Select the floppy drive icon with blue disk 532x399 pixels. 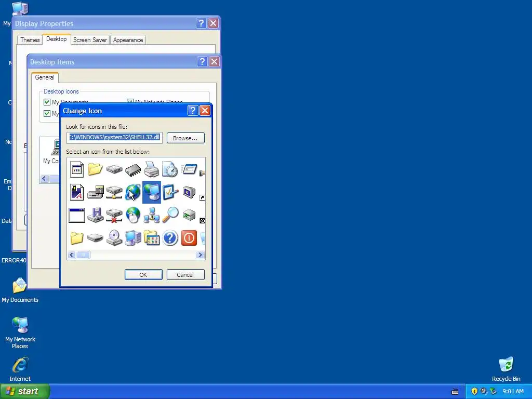click(x=96, y=215)
